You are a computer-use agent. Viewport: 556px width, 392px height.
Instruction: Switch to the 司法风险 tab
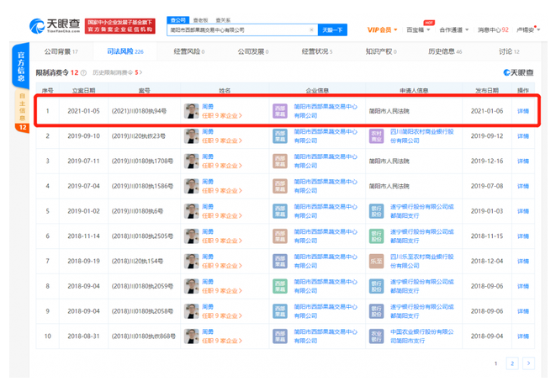(124, 51)
